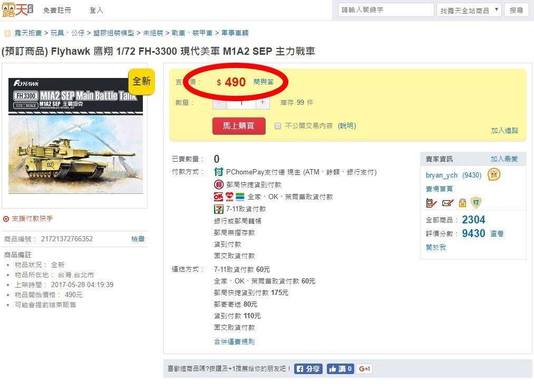Click the 查看 ratings link
The height and width of the screenshot is (392, 534).
(497, 234)
